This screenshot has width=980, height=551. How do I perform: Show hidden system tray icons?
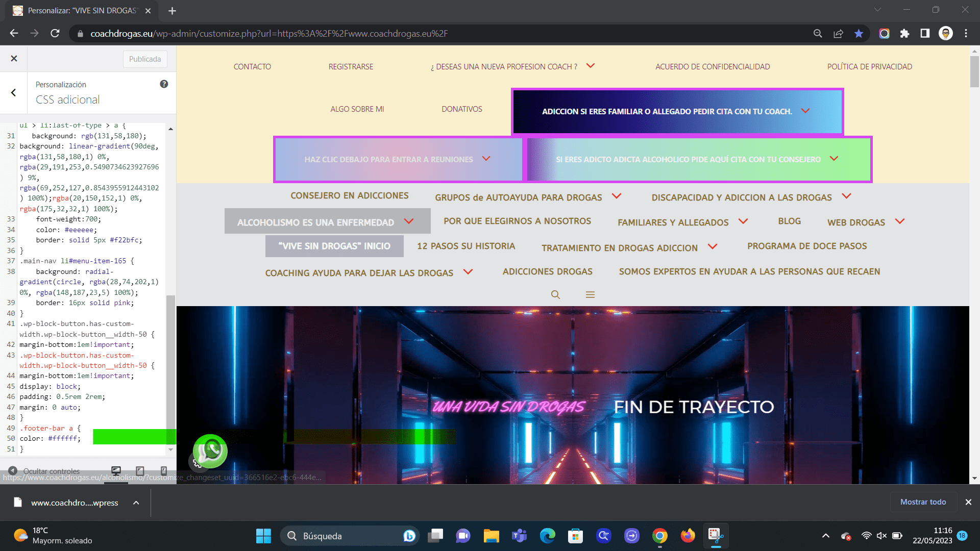(825, 536)
